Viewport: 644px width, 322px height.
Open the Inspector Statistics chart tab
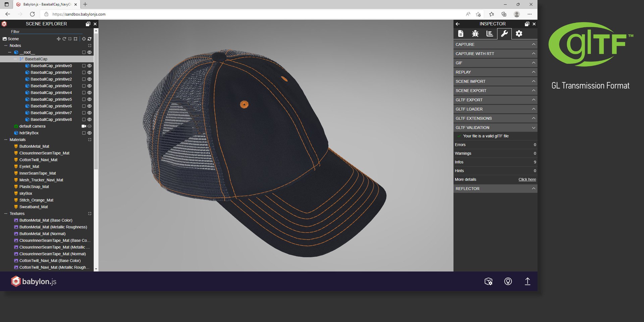[490, 34]
